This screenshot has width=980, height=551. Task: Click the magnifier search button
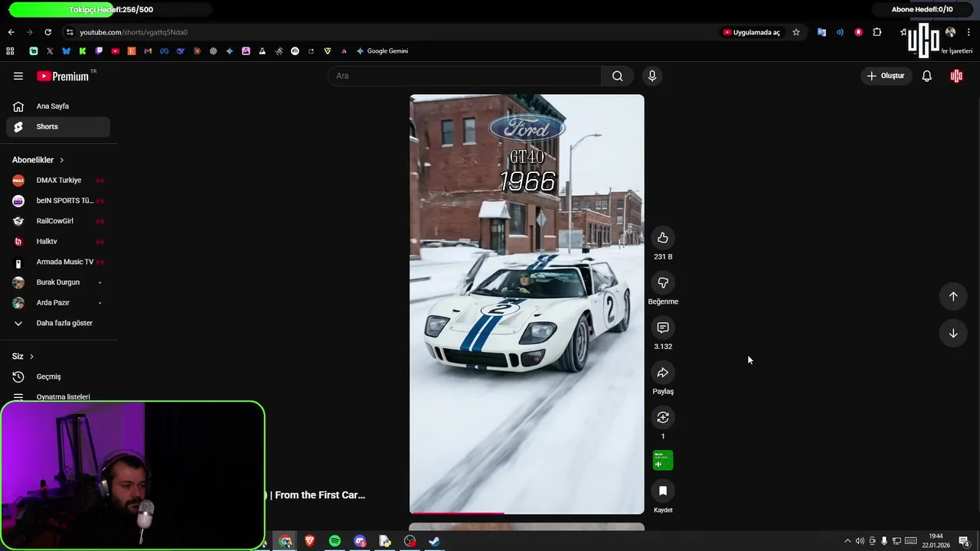pos(617,76)
